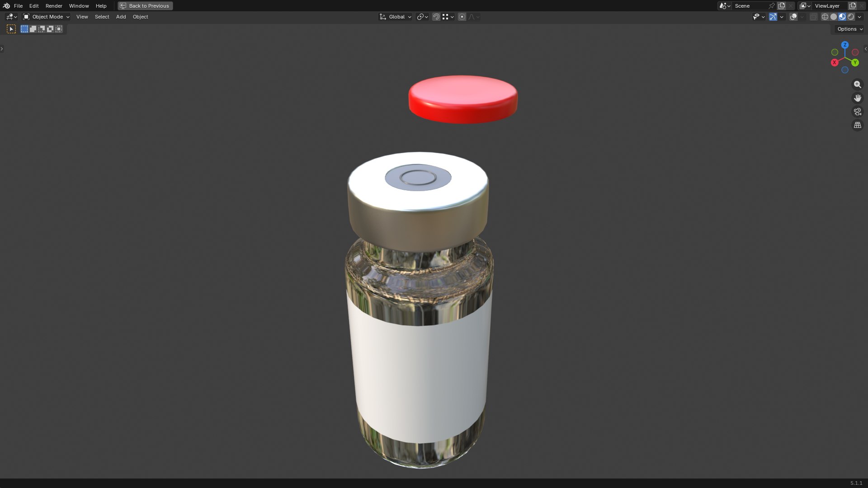Choose the Extend selection mode icon
Viewport: 868px width, 488px height.
click(33, 29)
